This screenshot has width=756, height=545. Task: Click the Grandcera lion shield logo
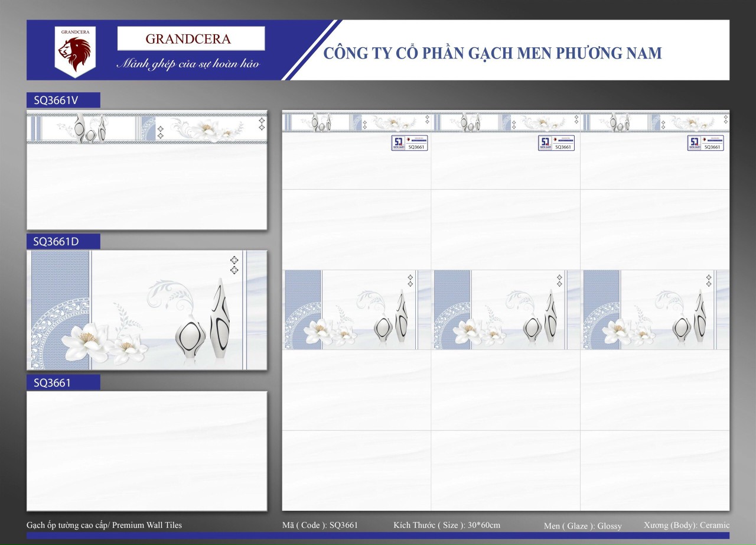[74, 52]
